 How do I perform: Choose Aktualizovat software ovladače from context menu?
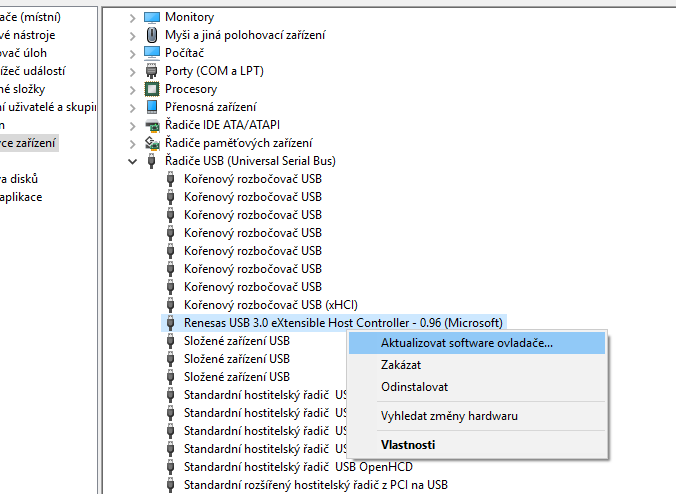point(466,342)
